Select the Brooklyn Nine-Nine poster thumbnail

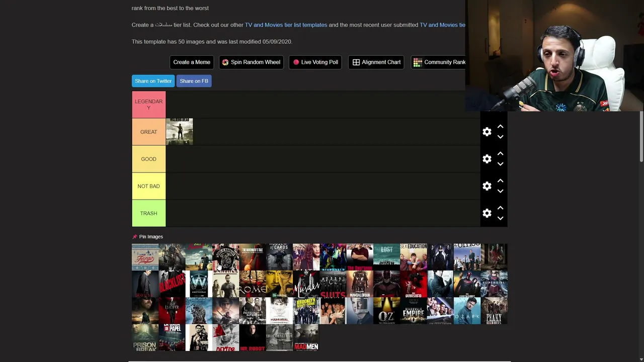[x=306, y=311]
